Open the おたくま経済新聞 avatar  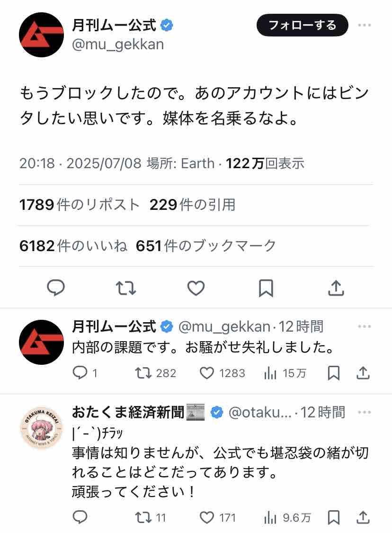[42, 428]
